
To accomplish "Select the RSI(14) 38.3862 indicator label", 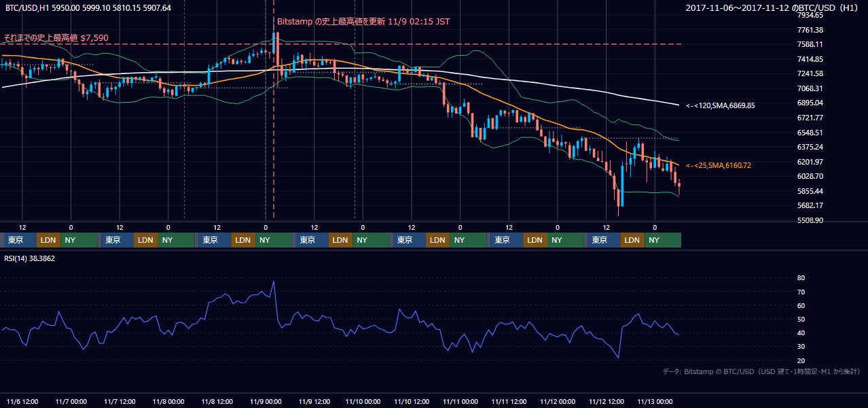I will tap(31, 258).
